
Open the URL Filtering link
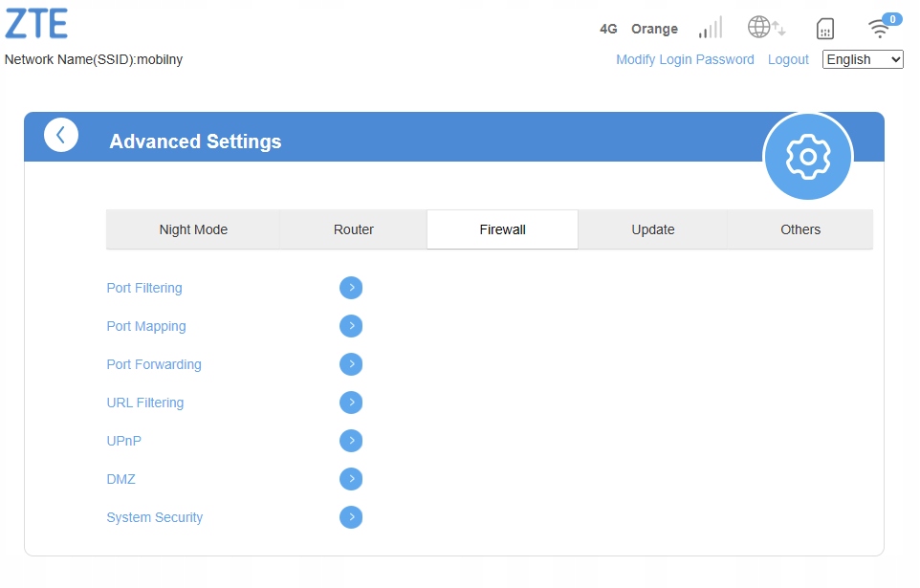[x=145, y=403]
